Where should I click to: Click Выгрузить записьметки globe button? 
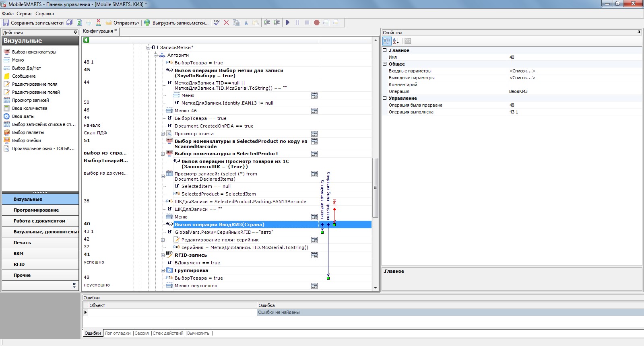point(177,23)
